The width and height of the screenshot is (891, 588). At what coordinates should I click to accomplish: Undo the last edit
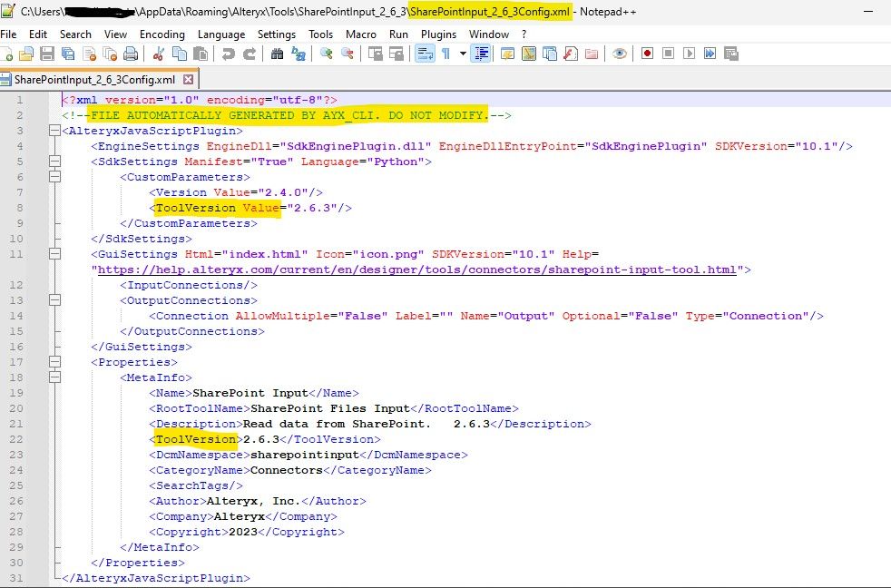(x=229, y=54)
